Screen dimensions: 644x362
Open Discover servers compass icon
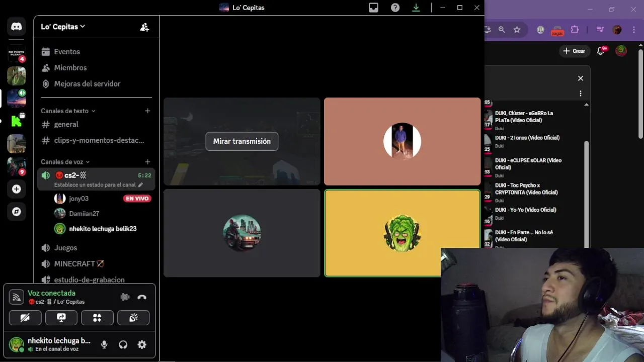17,212
